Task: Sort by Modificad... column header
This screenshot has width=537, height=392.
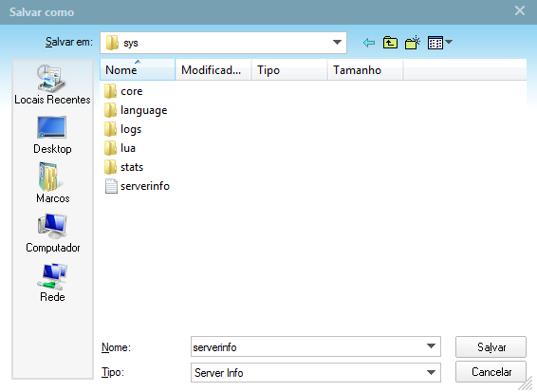Action: 213,70
